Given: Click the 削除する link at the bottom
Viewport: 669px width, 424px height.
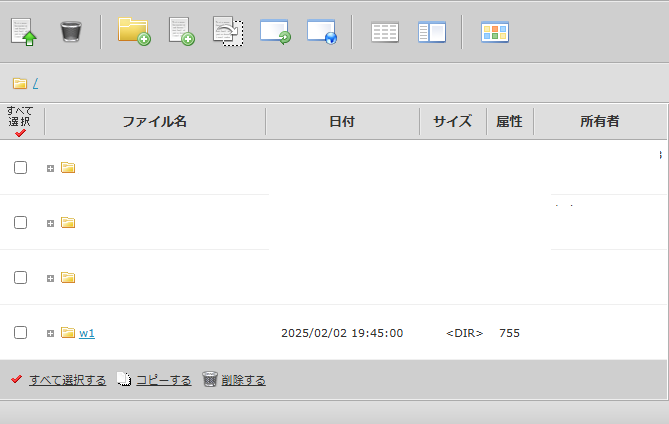Looking at the screenshot, I should (243, 380).
